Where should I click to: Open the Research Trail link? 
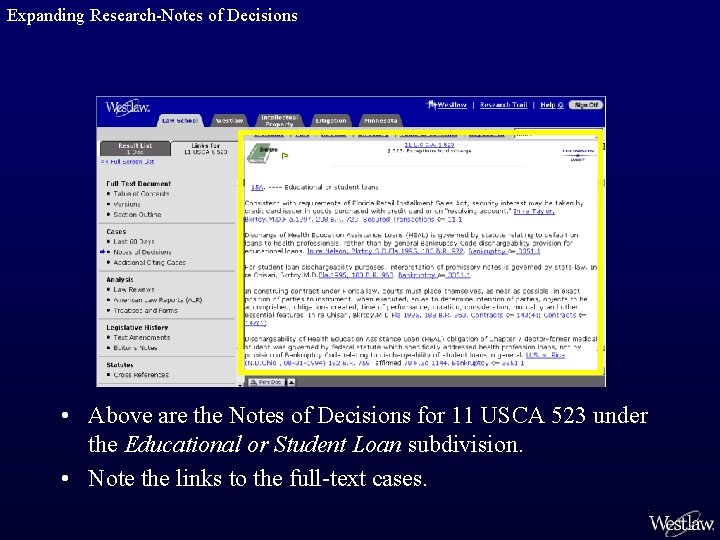point(503,105)
